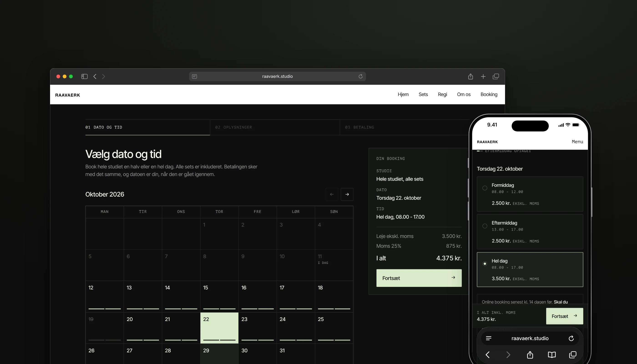Open the Sets navigation item
The width and height of the screenshot is (637, 364).
tap(423, 94)
